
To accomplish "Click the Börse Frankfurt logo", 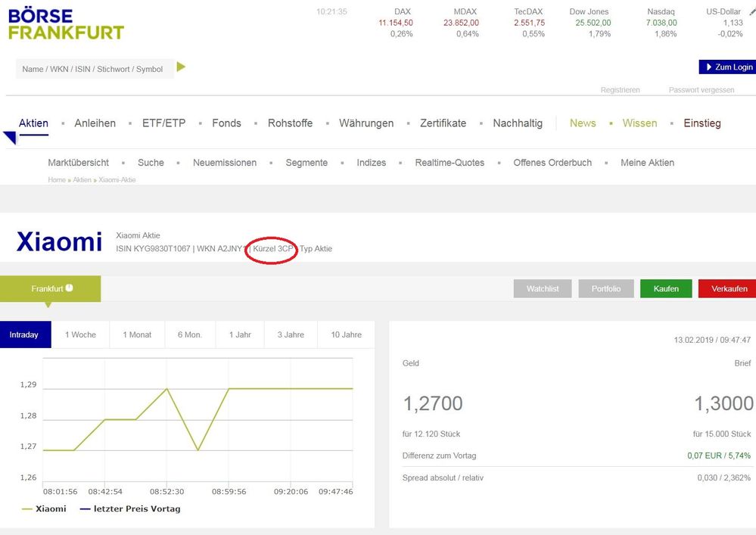I will tap(66, 24).
